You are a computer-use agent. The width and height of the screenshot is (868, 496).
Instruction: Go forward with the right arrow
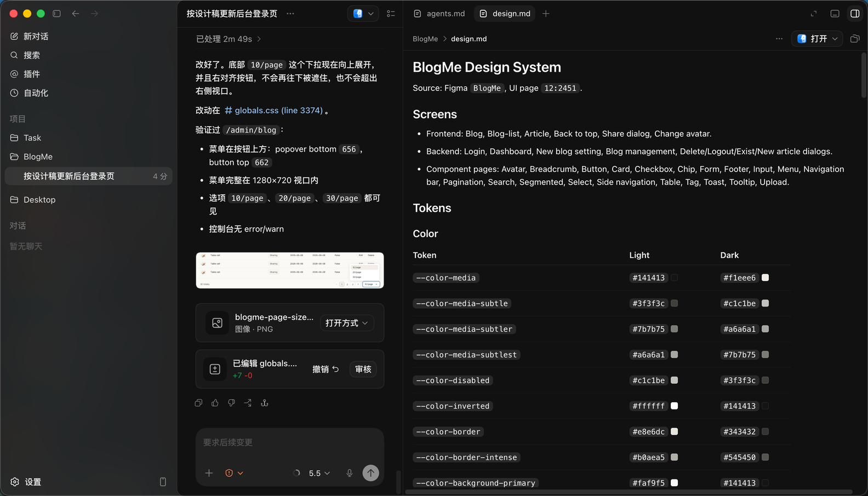click(94, 14)
